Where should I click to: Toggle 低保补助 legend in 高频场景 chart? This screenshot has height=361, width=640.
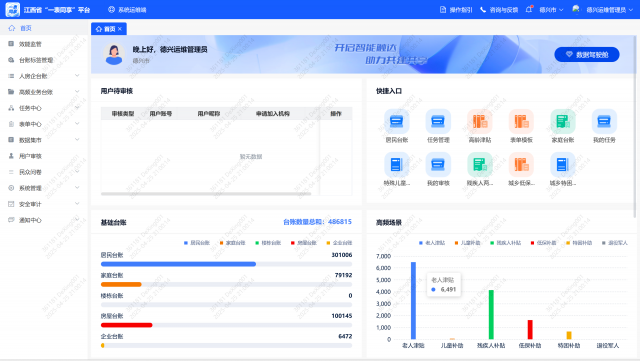pos(543,243)
